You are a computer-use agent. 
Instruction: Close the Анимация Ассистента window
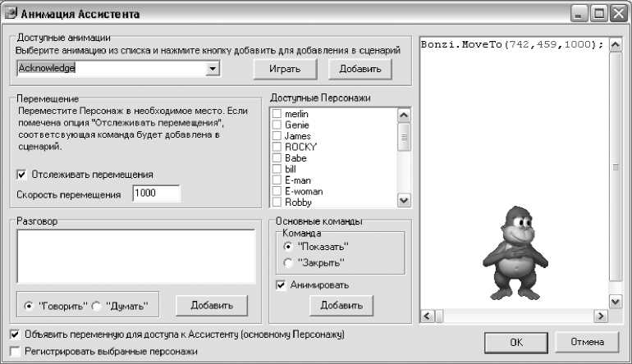point(618,14)
